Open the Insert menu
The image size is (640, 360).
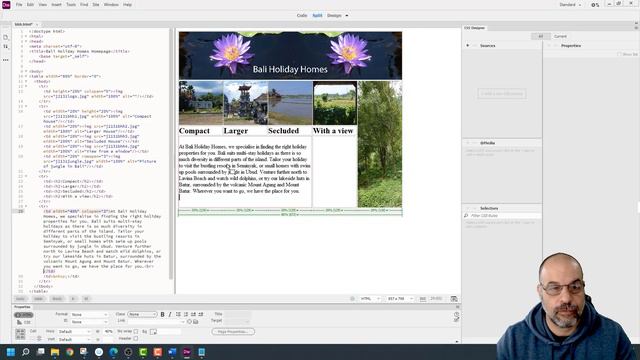coord(56,4)
